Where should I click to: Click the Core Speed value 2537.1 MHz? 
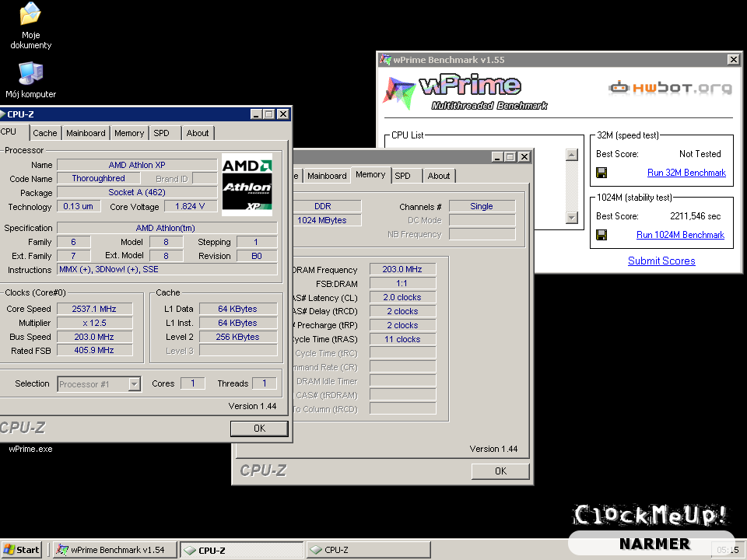(94, 309)
